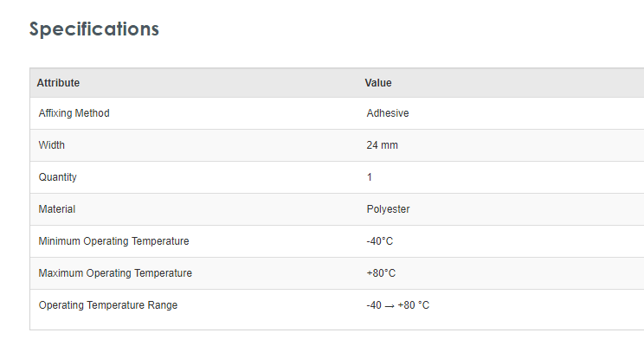This screenshot has width=644, height=352.
Task: Select the Value column header
Action: click(x=378, y=83)
